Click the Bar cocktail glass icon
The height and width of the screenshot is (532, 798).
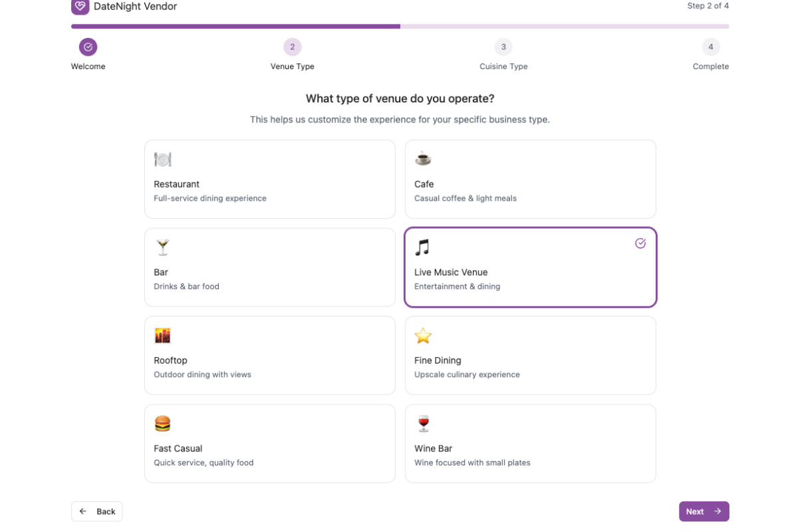(x=163, y=247)
